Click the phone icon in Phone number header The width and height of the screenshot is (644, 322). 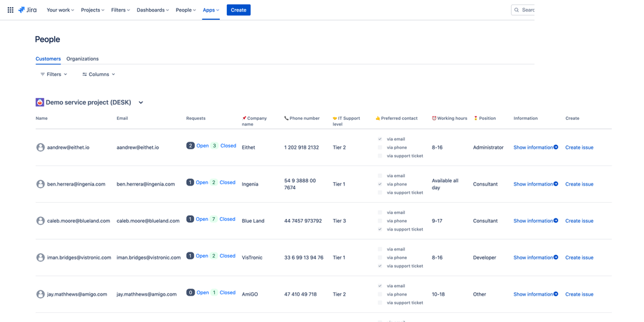pyautogui.click(x=286, y=118)
